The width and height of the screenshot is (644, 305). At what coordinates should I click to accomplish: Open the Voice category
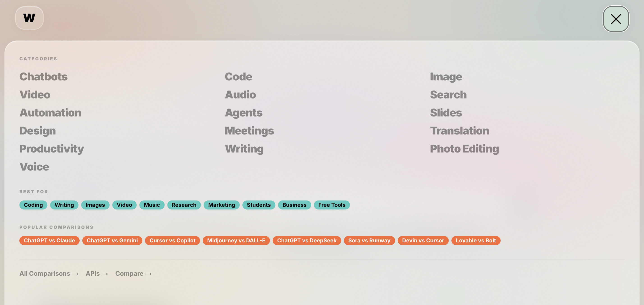click(34, 167)
